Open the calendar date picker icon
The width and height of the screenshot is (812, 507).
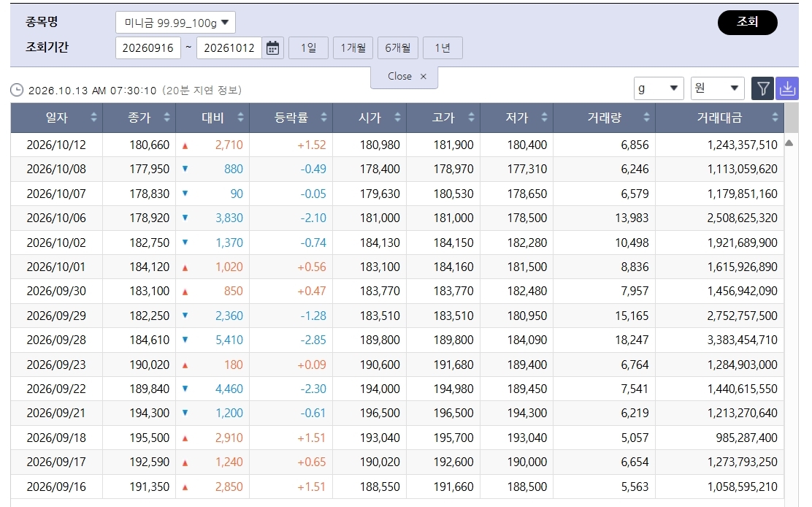[273, 48]
